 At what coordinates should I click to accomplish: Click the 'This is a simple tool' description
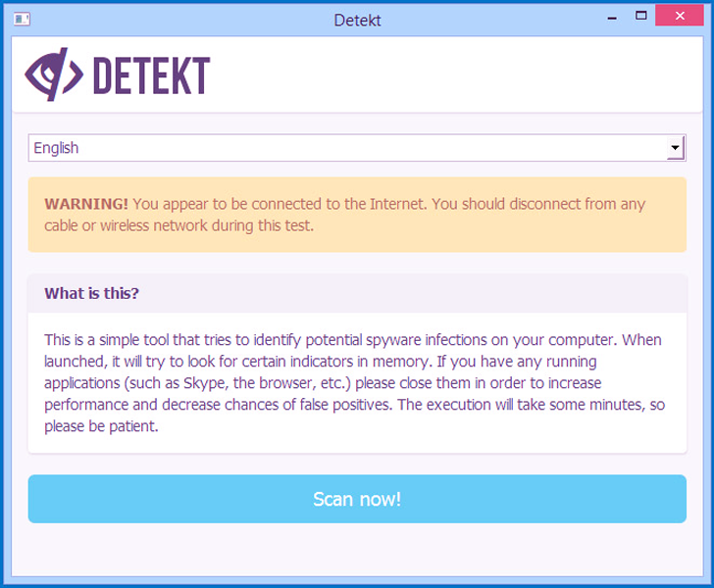(x=354, y=383)
